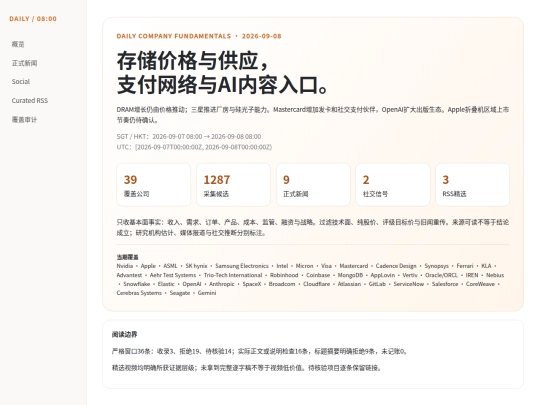Click CoreWeave in the coverage list

(480, 284)
